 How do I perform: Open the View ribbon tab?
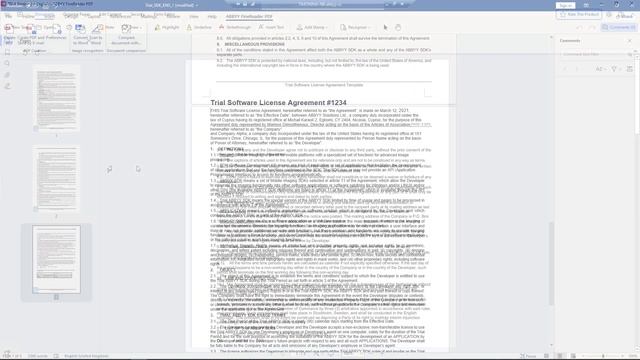pyautogui.click(x=193, y=17)
